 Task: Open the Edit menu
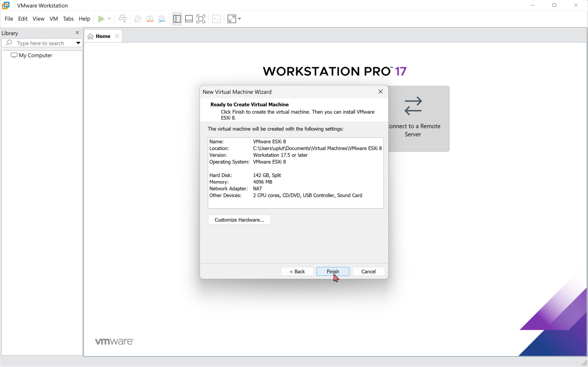click(x=23, y=19)
